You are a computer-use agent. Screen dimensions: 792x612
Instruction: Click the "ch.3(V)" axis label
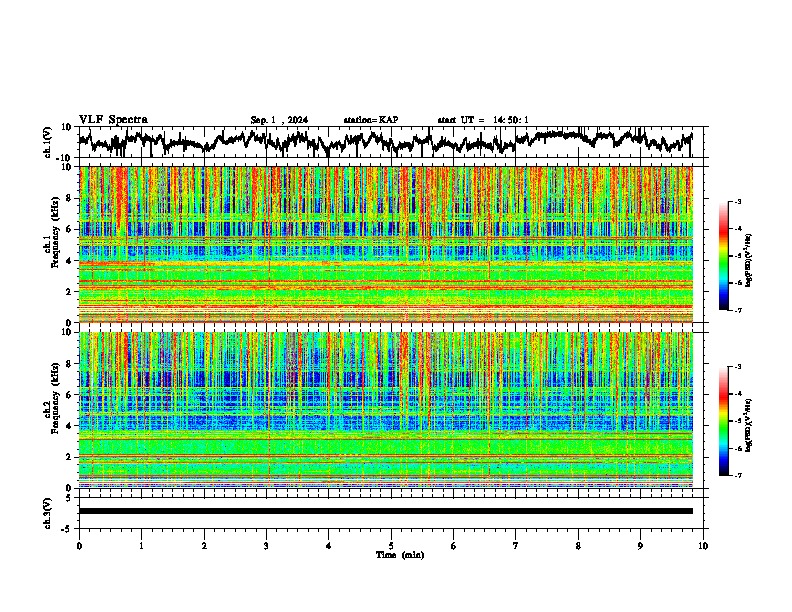(48, 513)
